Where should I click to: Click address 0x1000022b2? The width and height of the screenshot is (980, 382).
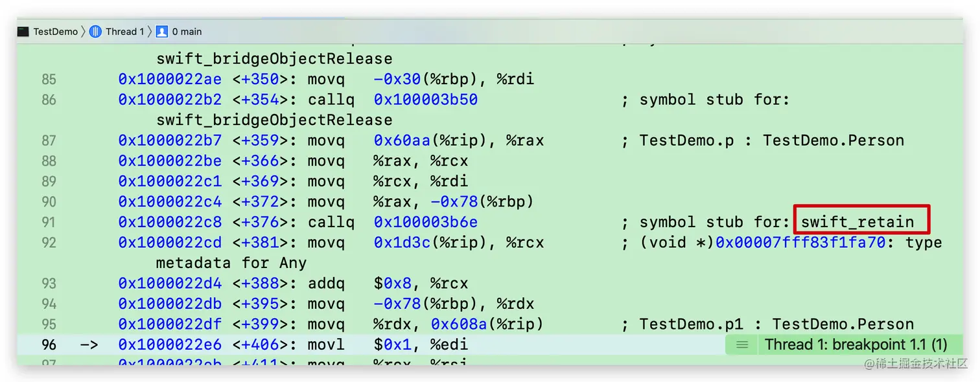[x=170, y=100]
